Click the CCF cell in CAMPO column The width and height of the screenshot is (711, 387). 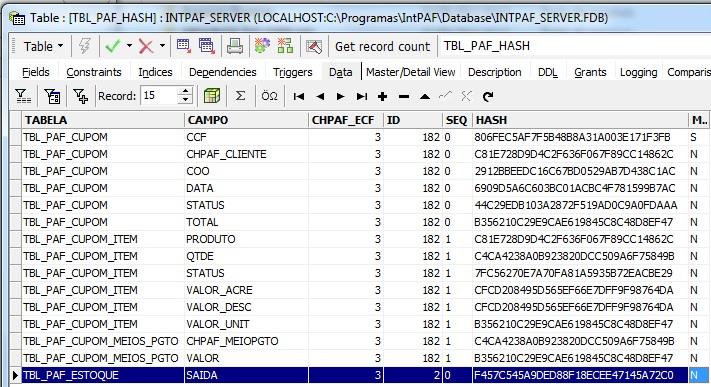coord(246,137)
